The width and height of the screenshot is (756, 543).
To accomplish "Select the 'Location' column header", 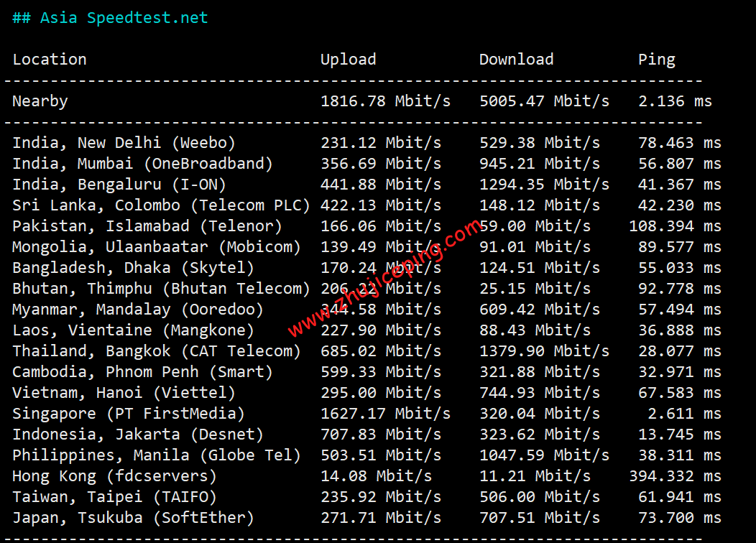I will pos(50,60).
